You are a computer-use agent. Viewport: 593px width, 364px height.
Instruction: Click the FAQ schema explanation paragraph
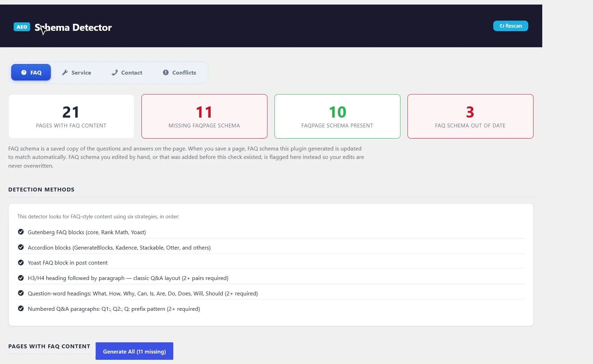186,157
